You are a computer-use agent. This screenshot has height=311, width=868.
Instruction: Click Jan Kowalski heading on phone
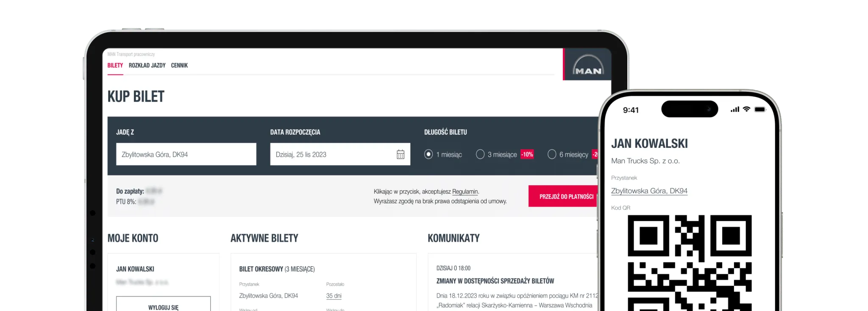pos(649,144)
